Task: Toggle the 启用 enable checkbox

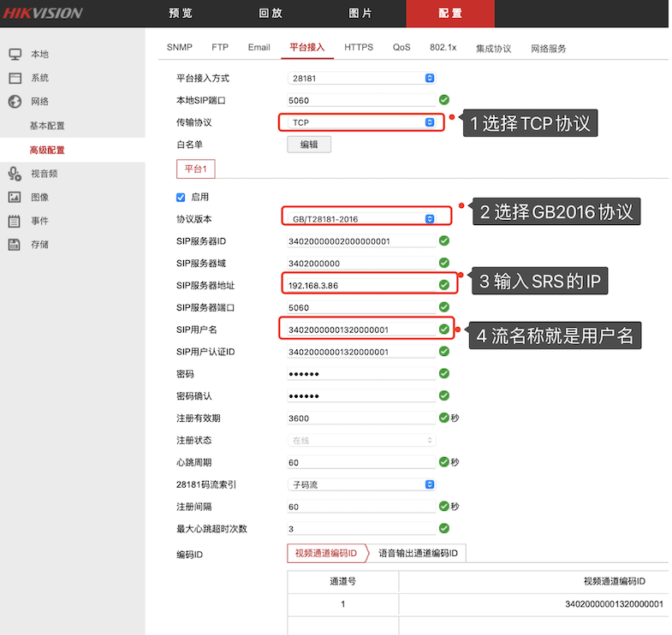Action: click(181, 197)
